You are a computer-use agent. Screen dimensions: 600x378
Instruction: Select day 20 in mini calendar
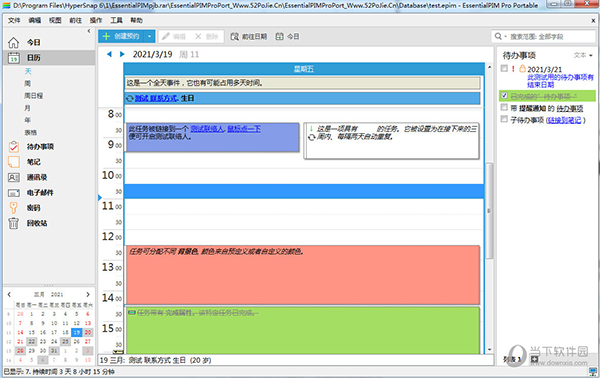tap(88, 332)
